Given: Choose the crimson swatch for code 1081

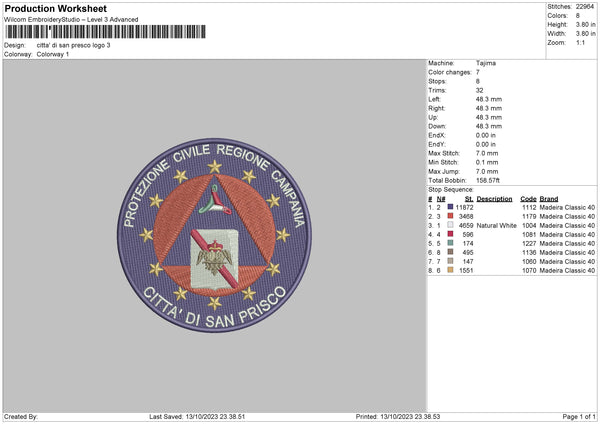Looking at the screenshot, I should coord(450,234).
